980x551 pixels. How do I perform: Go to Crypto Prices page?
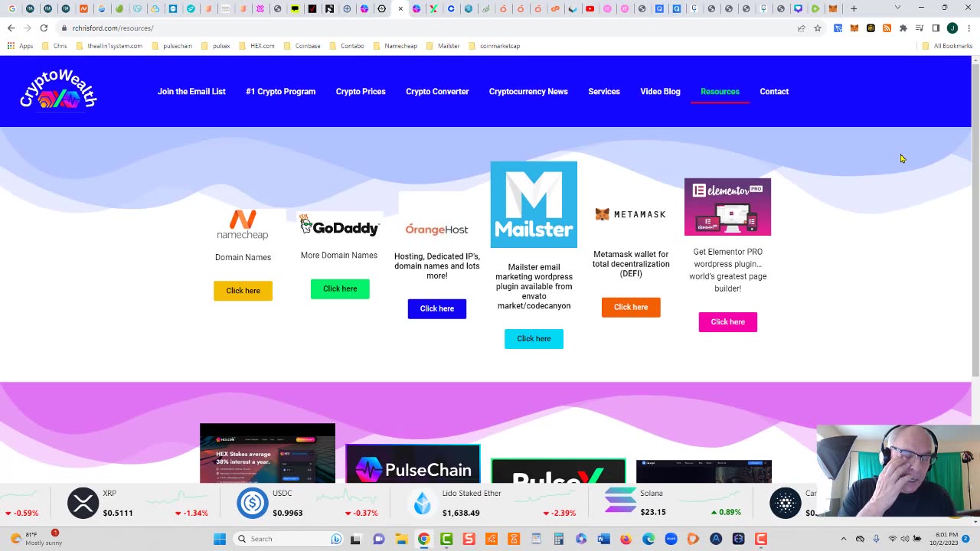pos(361,91)
